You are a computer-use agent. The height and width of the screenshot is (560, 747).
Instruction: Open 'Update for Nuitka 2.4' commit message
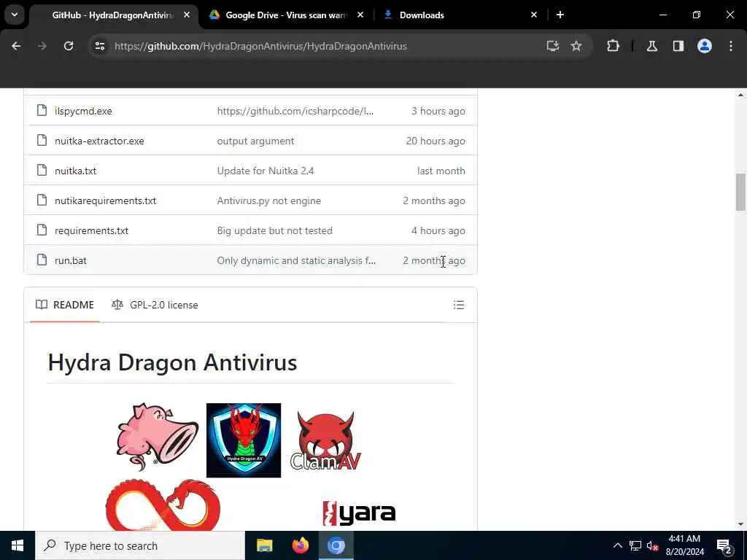(x=266, y=171)
